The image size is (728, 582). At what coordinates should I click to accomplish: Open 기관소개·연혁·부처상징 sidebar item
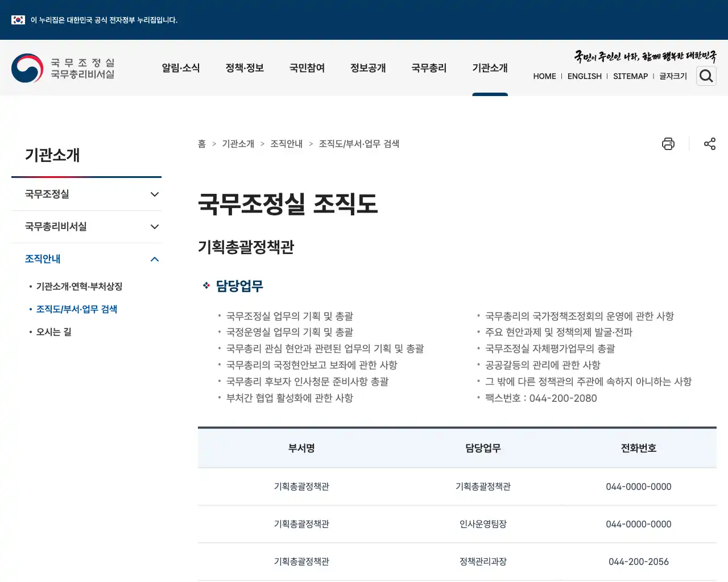pos(79,286)
